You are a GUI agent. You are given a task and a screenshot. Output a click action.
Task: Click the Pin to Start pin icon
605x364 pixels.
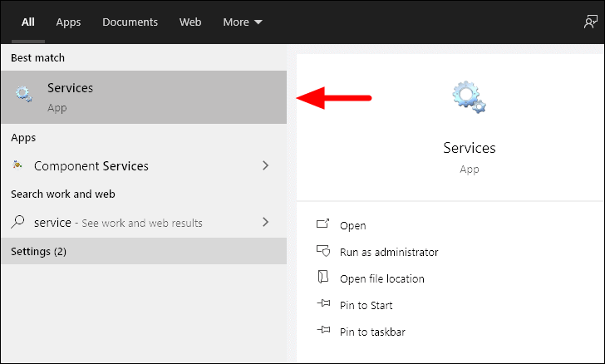(323, 303)
